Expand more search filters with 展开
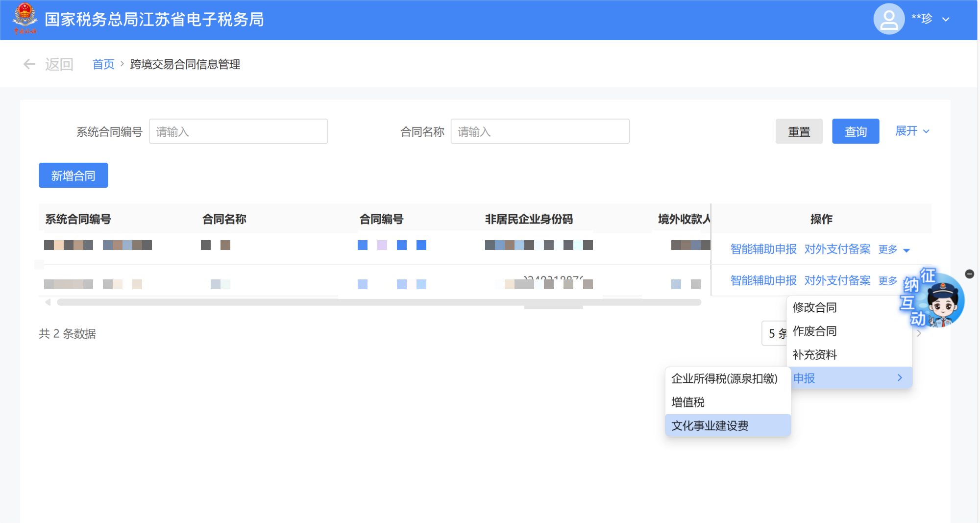Image resolution: width=980 pixels, height=523 pixels. coord(911,131)
